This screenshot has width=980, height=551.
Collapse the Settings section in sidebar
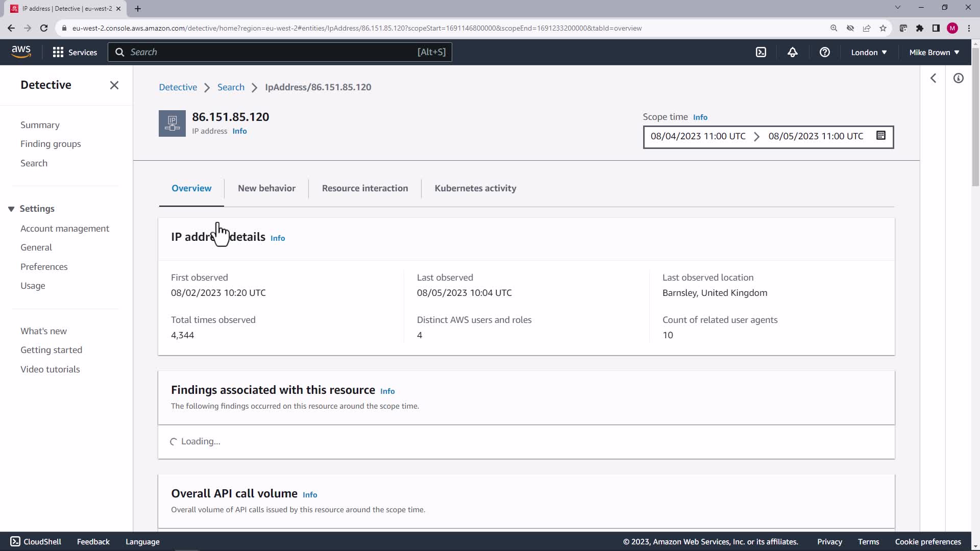tap(11, 209)
